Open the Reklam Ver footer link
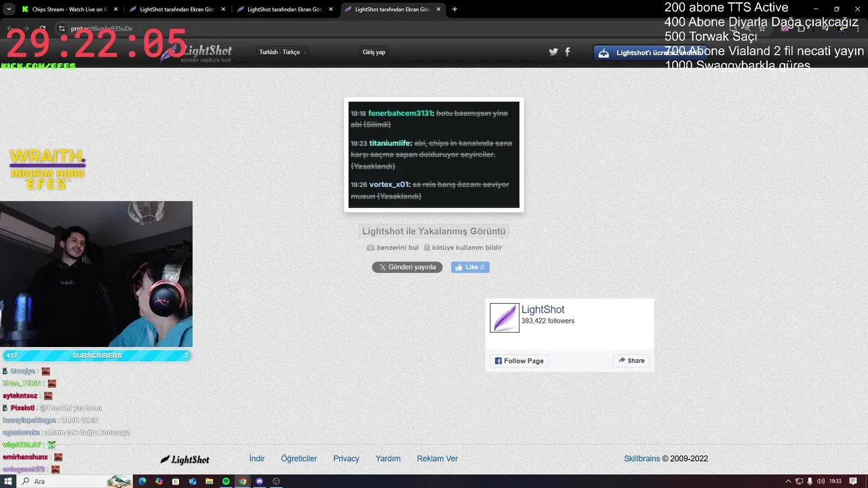Screen dimensions: 868x488 [437, 459]
